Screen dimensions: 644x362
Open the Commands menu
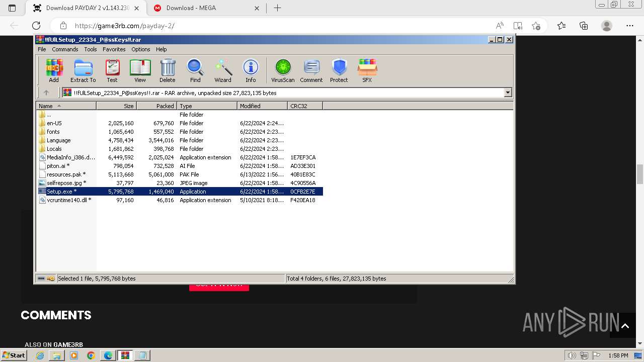(x=65, y=49)
